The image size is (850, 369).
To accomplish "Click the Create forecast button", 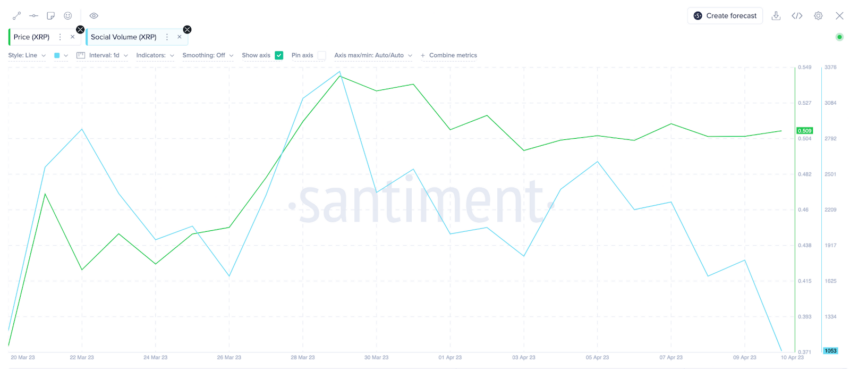I will point(725,16).
